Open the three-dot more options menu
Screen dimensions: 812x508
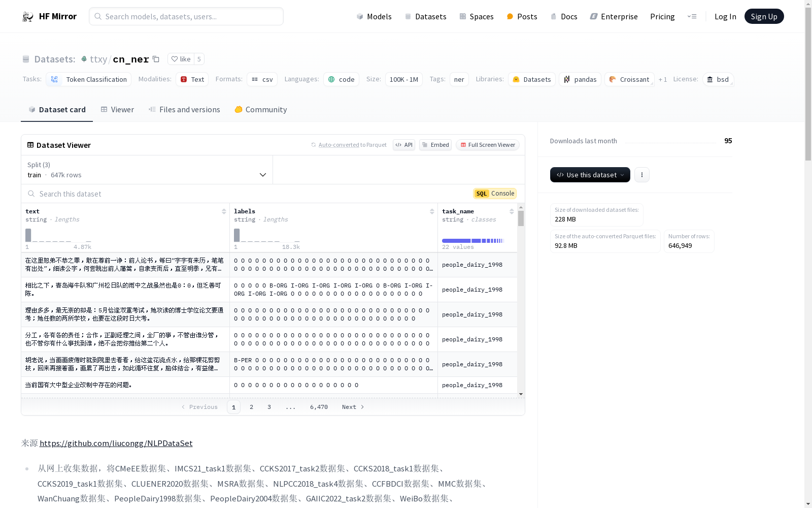click(641, 175)
